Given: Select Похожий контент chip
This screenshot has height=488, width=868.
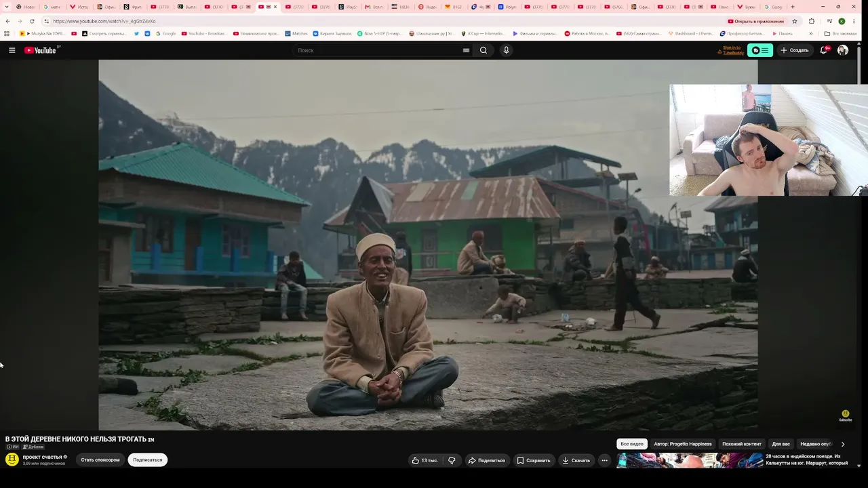Looking at the screenshot, I should (x=742, y=444).
